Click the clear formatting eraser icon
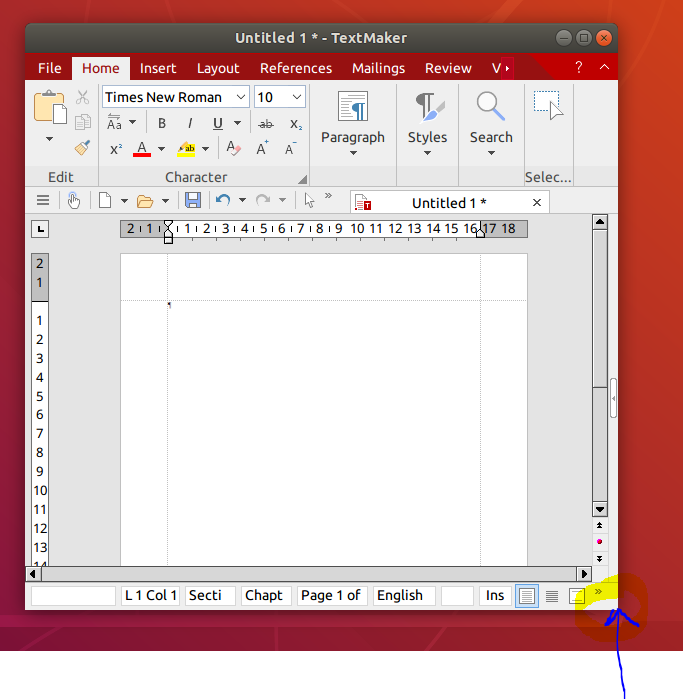 coord(234,149)
